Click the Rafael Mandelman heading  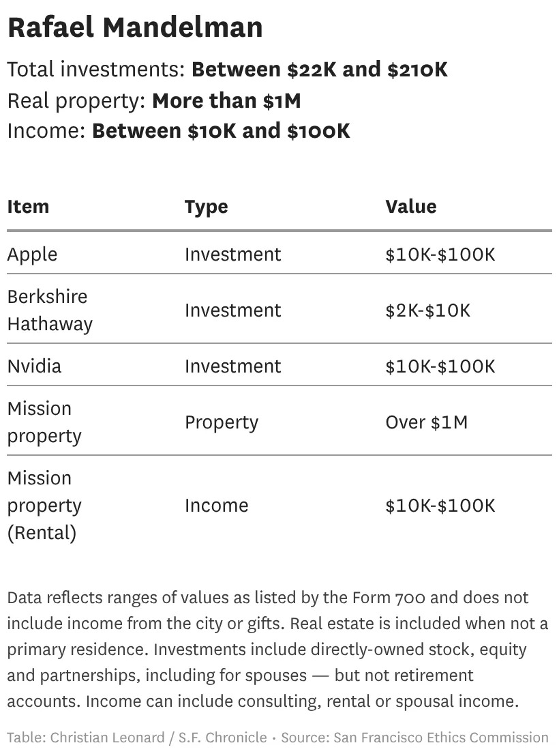point(135,29)
